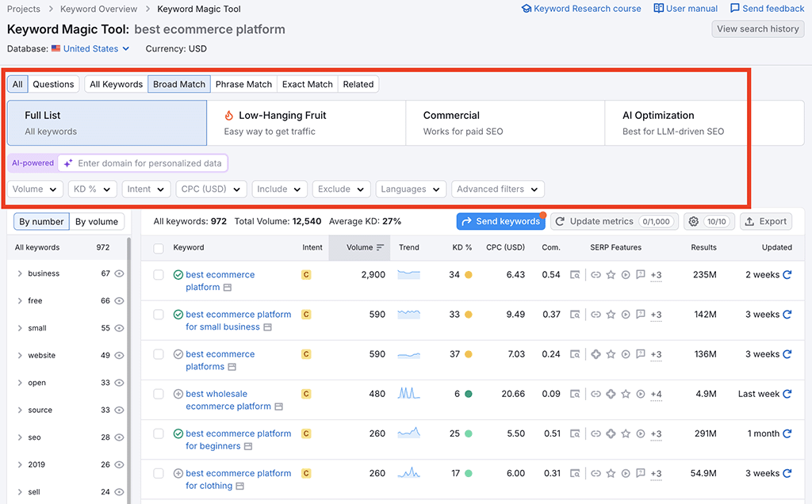View the trend sparkline for best wholesale ecommerce platform
The image size is (812, 504).
click(x=408, y=394)
